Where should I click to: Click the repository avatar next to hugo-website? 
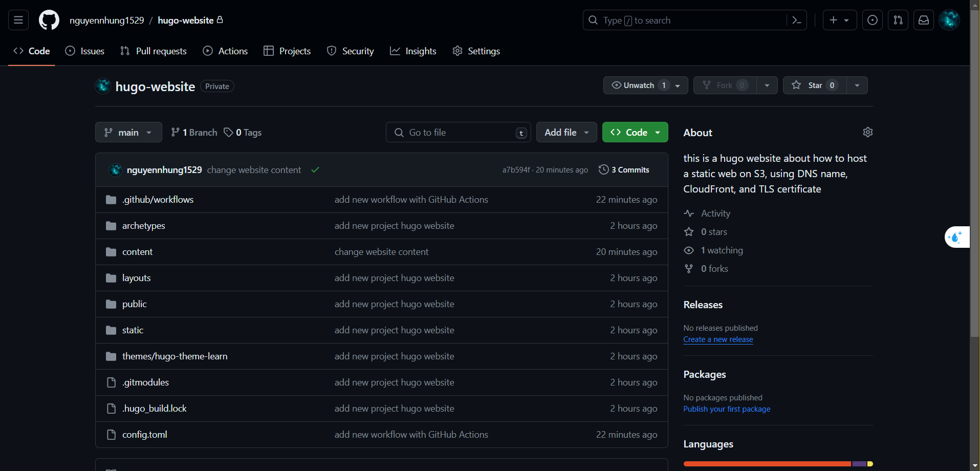[x=103, y=86]
